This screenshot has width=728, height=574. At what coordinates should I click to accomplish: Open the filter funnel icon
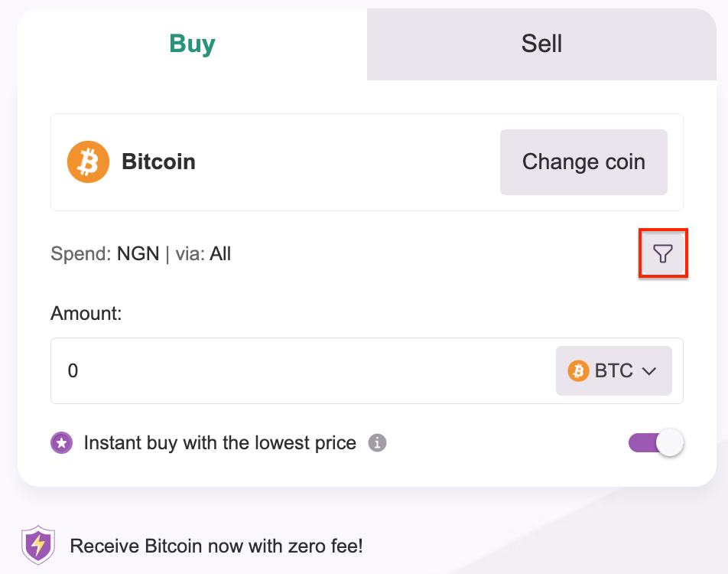coord(663,254)
